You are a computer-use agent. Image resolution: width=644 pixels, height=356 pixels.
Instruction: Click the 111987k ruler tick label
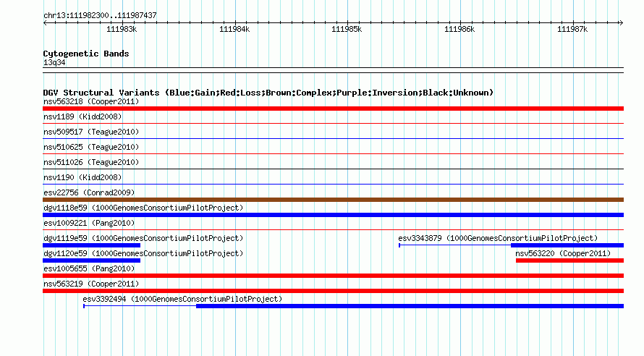[572, 29]
